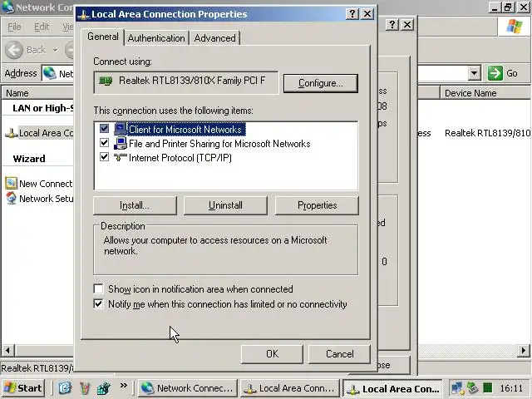Click the green square system tray icon
The height and width of the screenshot is (399, 532).
click(x=488, y=387)
